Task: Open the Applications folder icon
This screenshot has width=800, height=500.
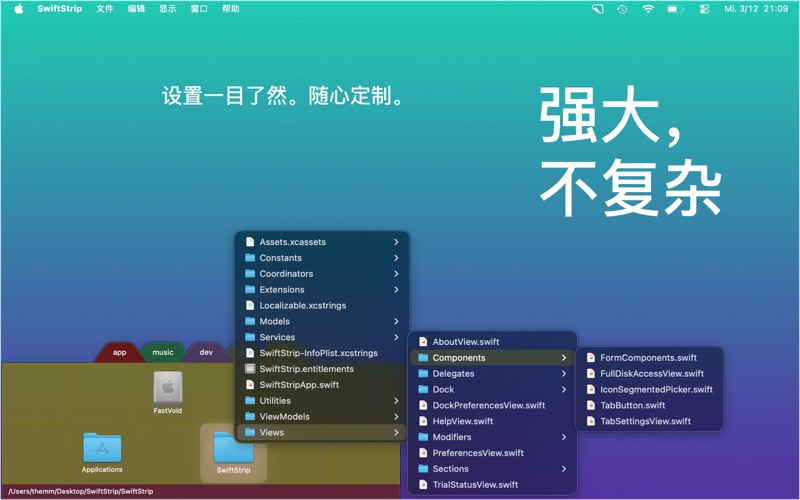Action: point(102,447)
